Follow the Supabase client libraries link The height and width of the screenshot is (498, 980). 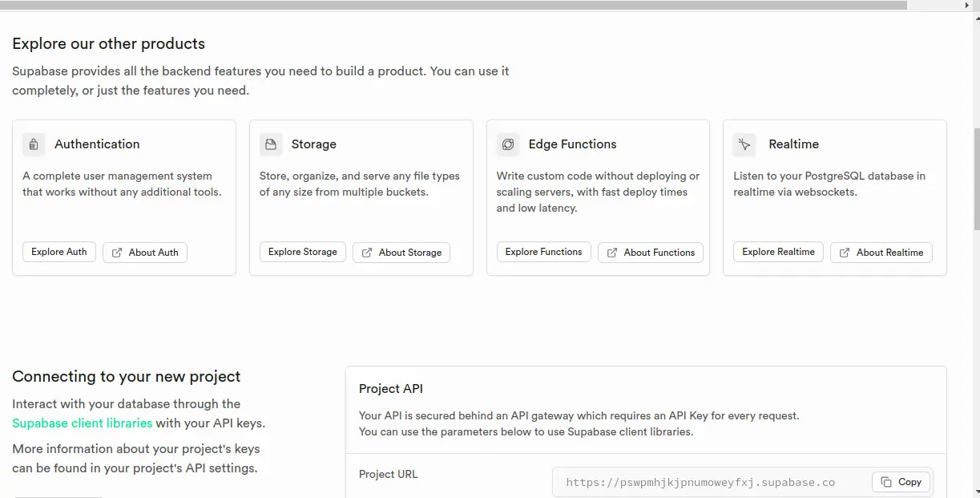pyautogui.click(x=82, y=423)
